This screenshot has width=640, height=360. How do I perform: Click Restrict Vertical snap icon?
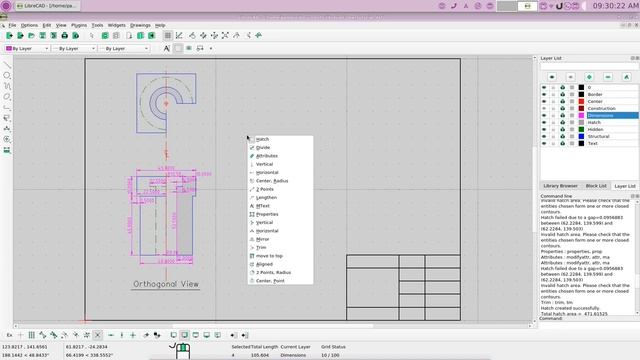pos(122,335)
